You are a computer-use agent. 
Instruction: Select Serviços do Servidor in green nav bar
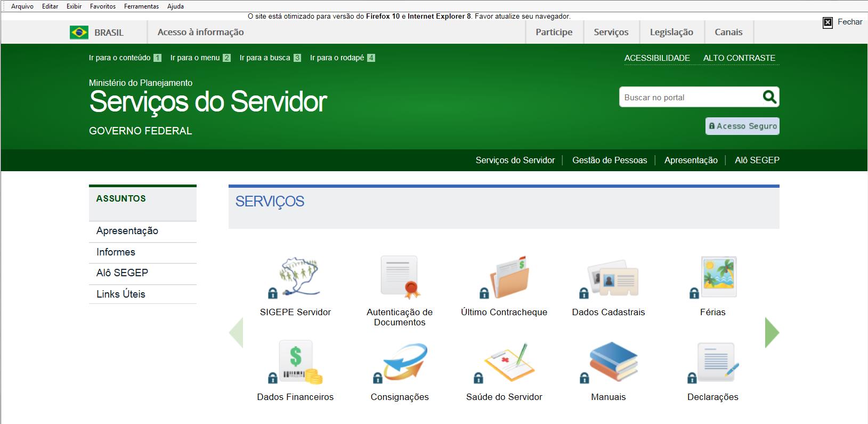[515, 160]
